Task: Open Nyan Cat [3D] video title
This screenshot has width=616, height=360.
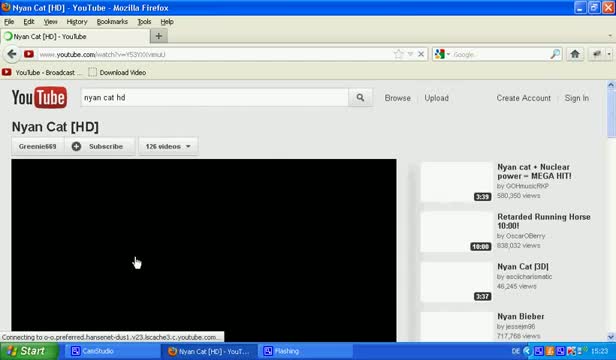Action: tap(523, 266)
